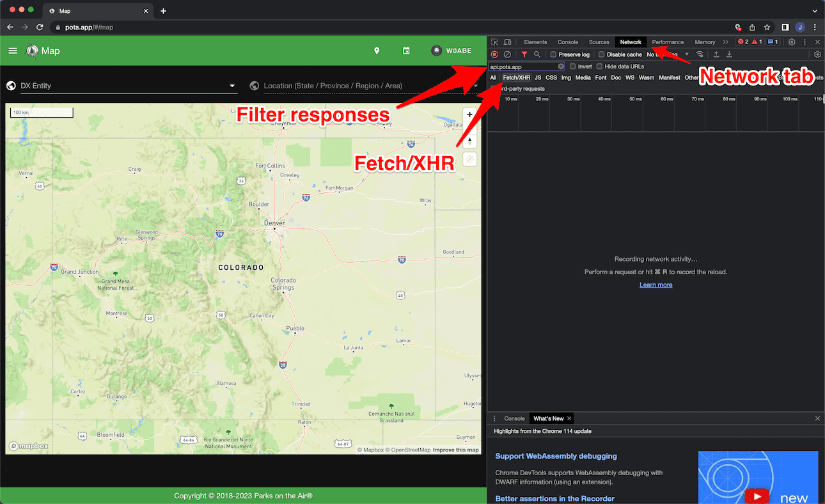
Task: Click the browser share icon
Action: (752, 28)
